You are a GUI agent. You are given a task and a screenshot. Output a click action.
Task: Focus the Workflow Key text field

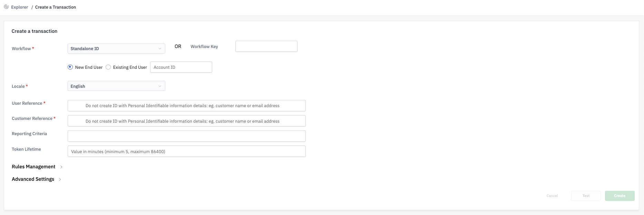pos(266,47)
